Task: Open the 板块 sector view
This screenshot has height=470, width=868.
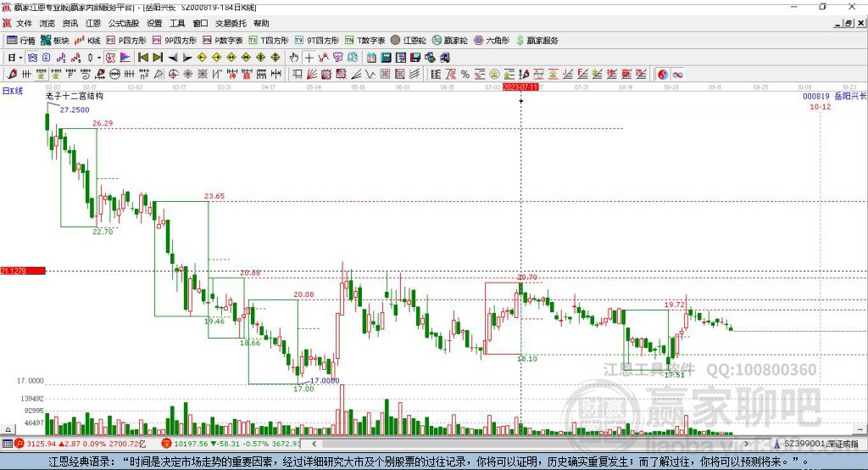Action: 55,41
